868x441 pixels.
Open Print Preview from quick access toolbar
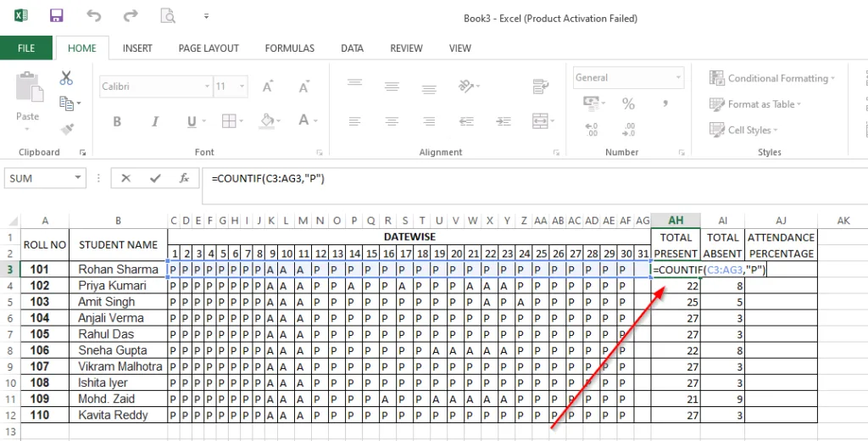[168, 15]
